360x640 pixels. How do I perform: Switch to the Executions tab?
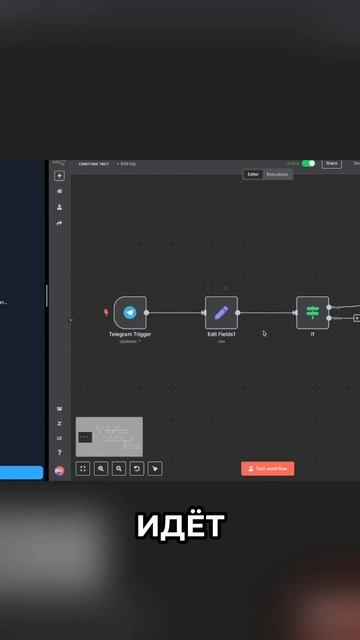278,174
